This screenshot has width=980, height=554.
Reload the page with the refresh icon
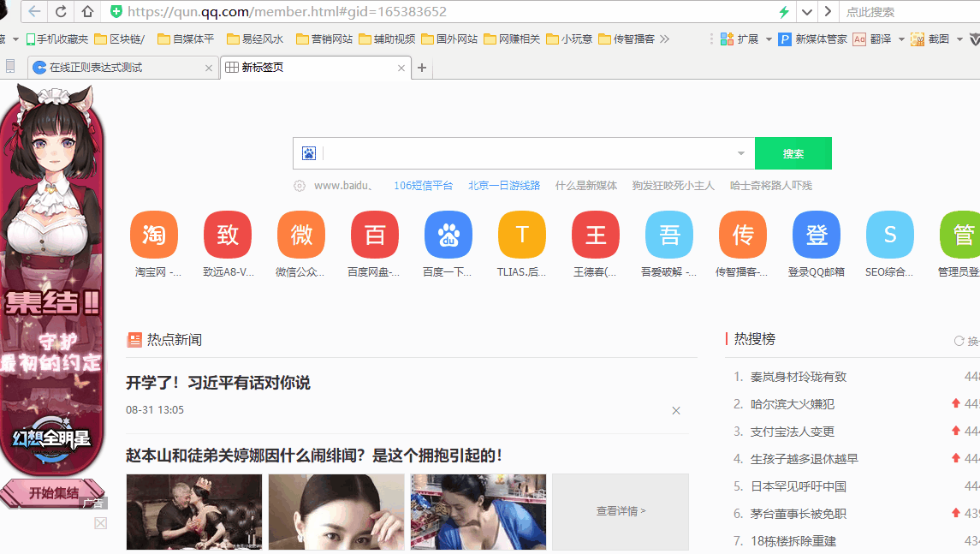[x=62, y=11]
